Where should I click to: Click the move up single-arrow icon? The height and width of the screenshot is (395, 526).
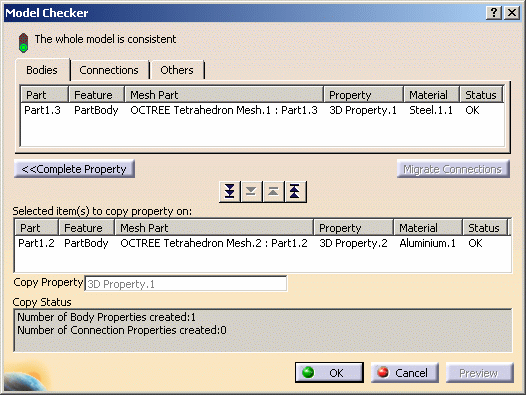click(x=273, y=192)
